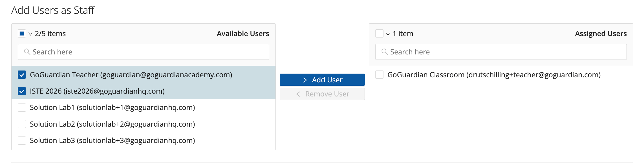Focus the Available Users search field
644x163 pixels.
point(143,52)
